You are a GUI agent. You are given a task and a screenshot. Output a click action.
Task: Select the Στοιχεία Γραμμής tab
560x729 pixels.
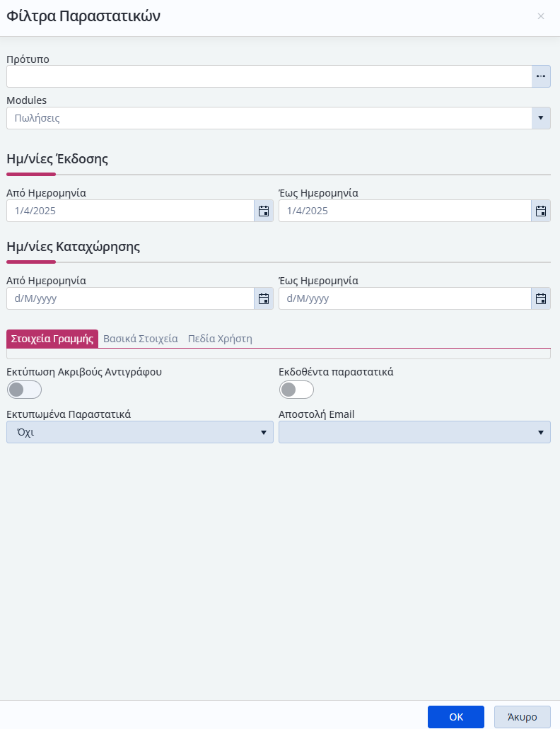click(x=52, y=339)
